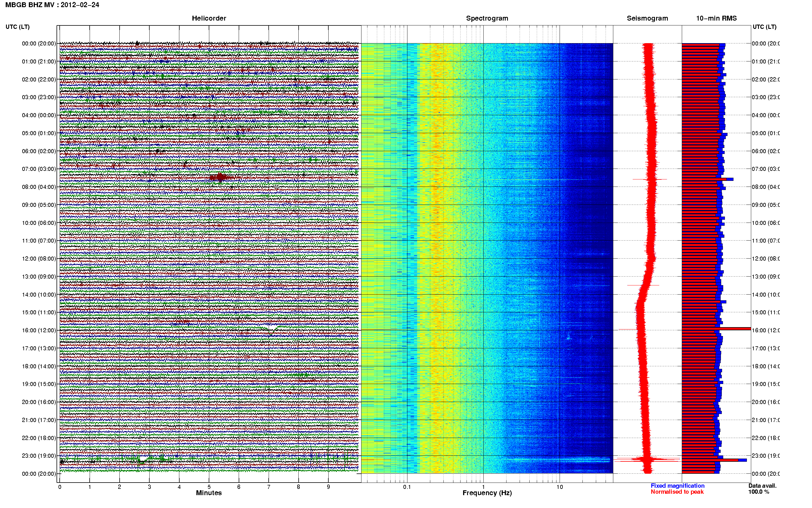Screen dimensions: 812x508
Task: Click the left axis label 09:00 (05:00)
Action: click(x=39, y=205)
